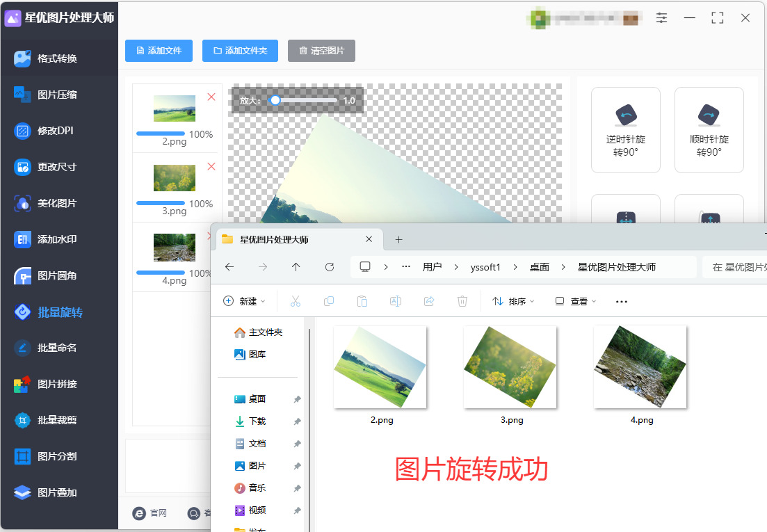Viewport: 767px width, 532px height.
Task: Close the 星优图片处理大师 Explorer tab
Action: point(369,239)
